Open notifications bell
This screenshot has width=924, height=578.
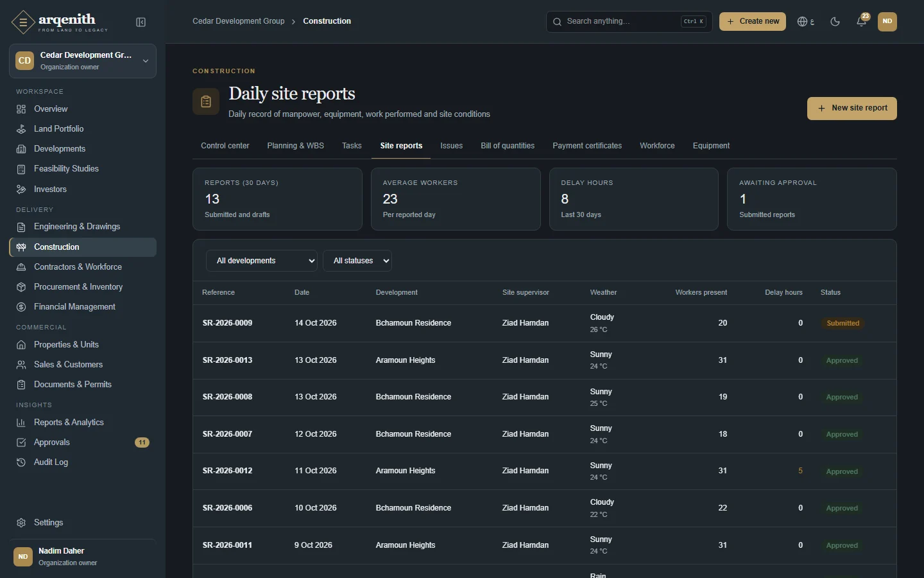862,22
